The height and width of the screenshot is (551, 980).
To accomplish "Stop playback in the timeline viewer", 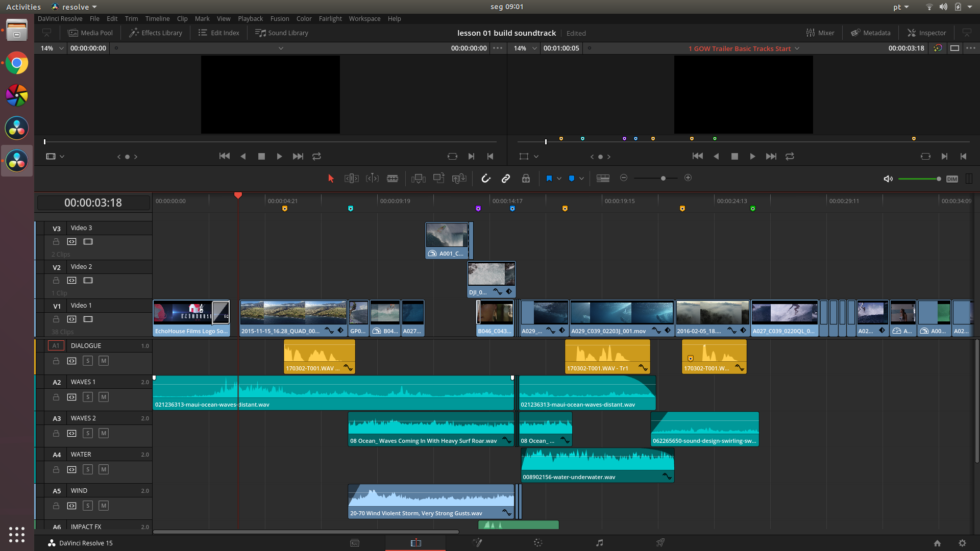I will coord(734,157).
